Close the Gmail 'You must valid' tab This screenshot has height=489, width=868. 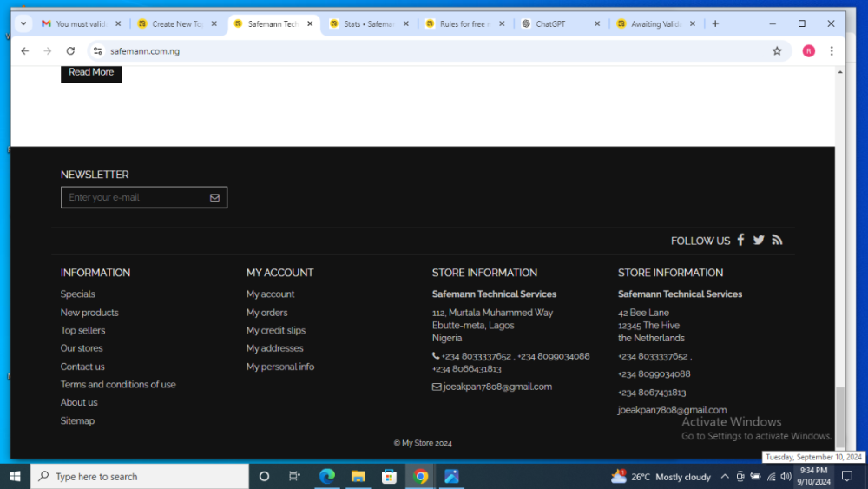118,23
